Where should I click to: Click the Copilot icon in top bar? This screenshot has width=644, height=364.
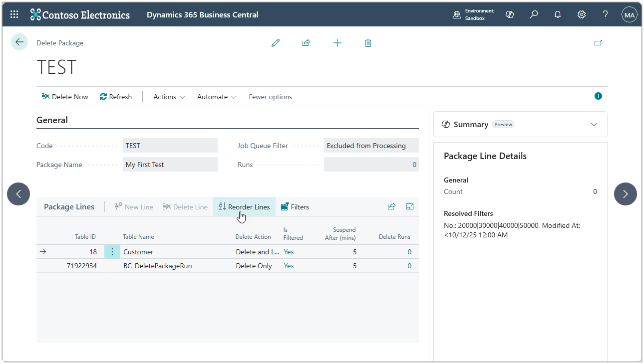(510, 14)
